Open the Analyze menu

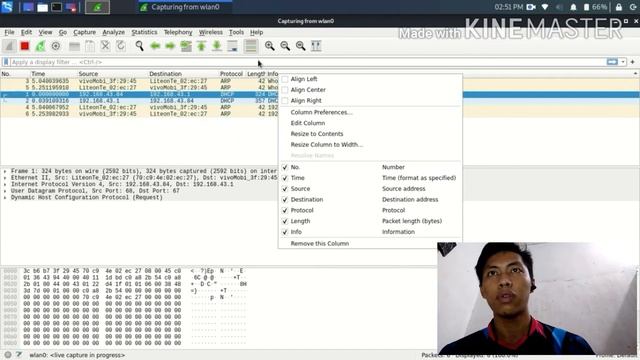(x=113, y=32)
